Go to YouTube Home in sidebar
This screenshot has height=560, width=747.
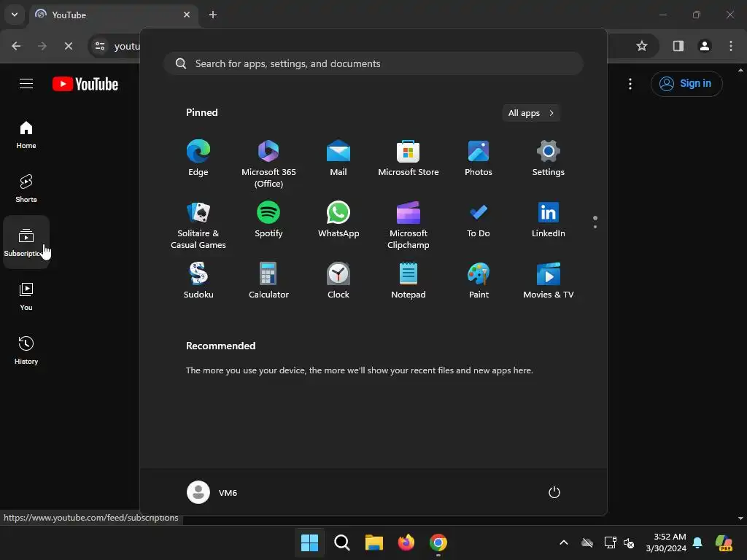(x=26, y=135)
